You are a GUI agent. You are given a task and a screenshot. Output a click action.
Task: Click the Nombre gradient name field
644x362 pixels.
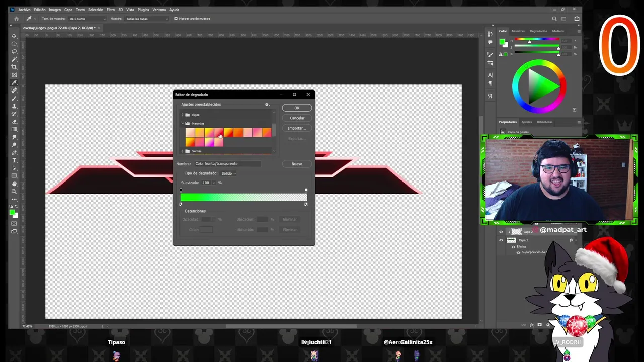227,164
